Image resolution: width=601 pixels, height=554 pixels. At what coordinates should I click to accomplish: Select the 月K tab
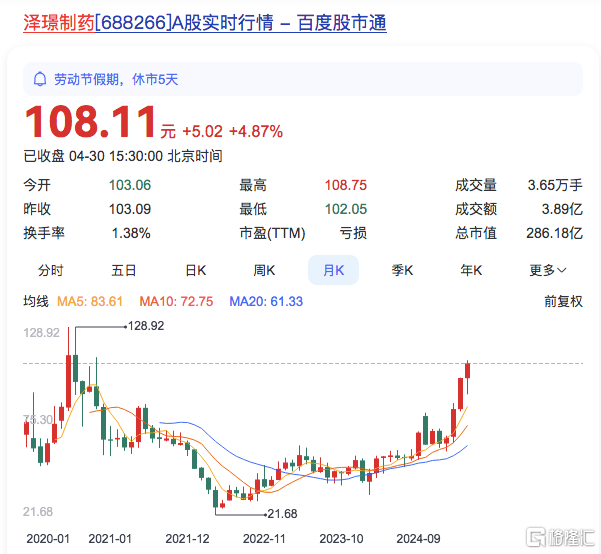tap(333, 270)
